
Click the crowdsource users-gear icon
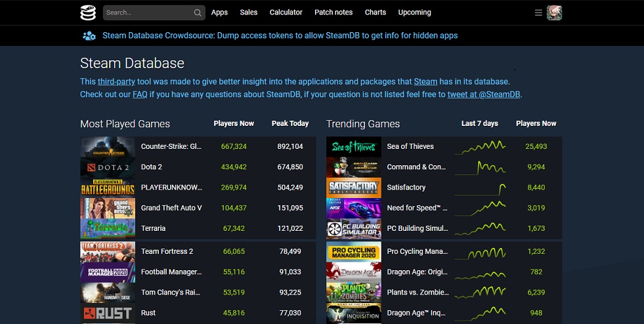click(89, 35)
